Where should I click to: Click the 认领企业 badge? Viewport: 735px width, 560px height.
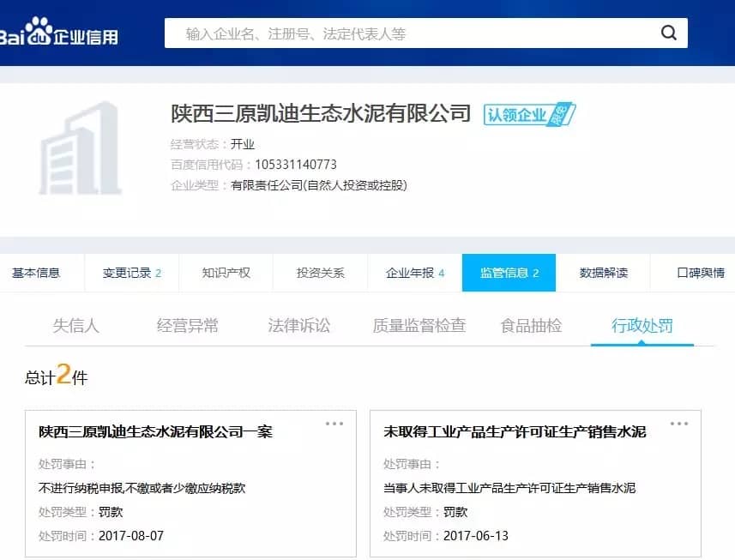pyautogui.click(x=528, y=114)
